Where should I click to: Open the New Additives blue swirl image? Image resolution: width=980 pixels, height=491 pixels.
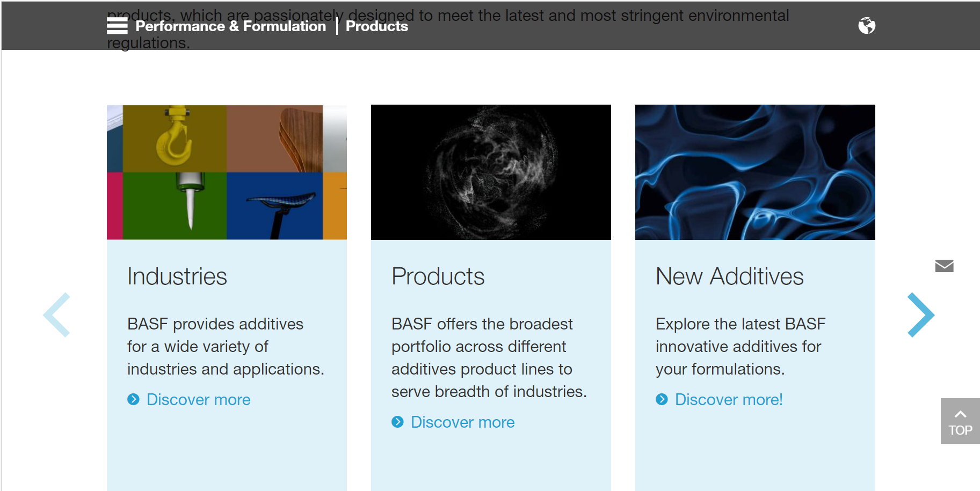(755, 172)
